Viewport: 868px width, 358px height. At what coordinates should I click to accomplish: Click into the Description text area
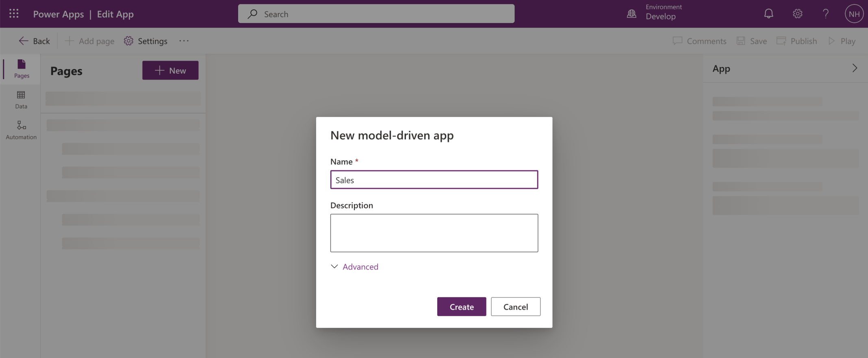tap(434, 233)
